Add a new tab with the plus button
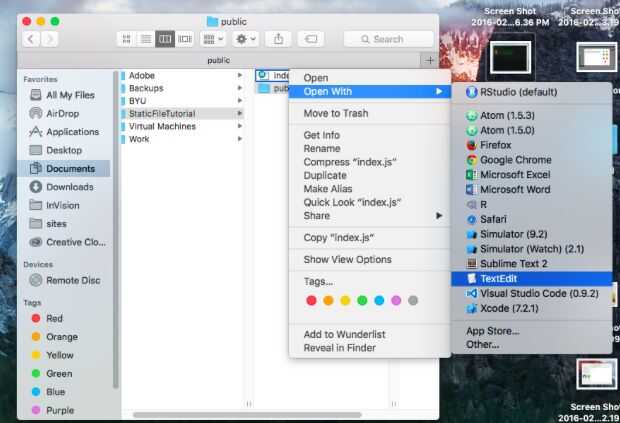The width and height of the screenshot is (620, 423). [430, 60]
